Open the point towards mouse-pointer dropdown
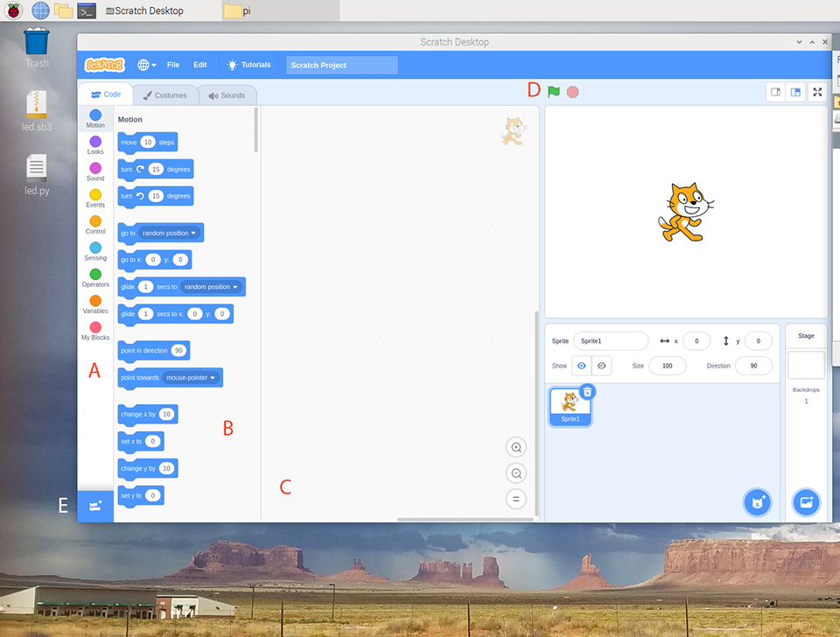The width and height of the screenshot is (840, 637). 191,378
